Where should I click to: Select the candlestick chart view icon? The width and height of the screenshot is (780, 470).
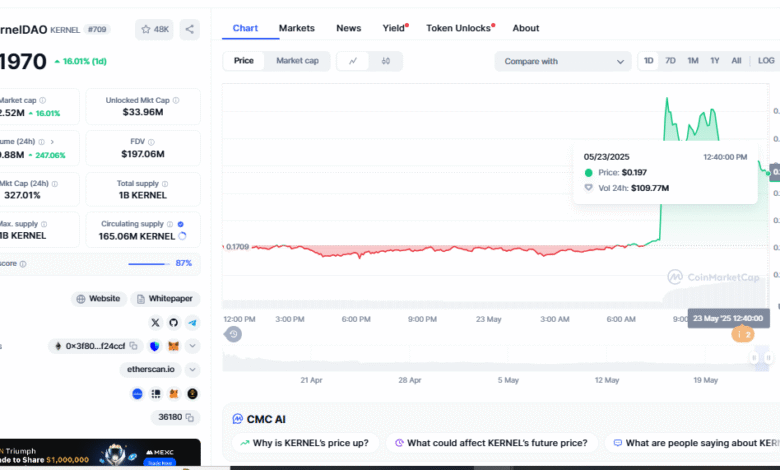point(386,61)
